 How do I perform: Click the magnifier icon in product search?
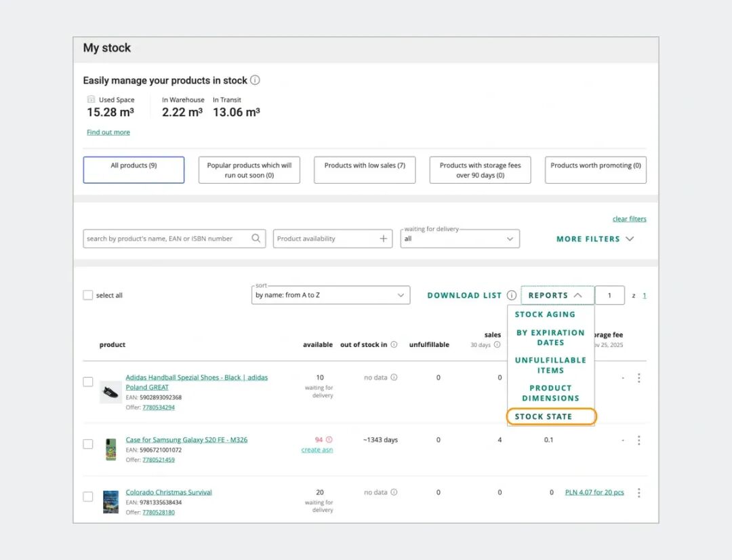(x=256, y=239)
